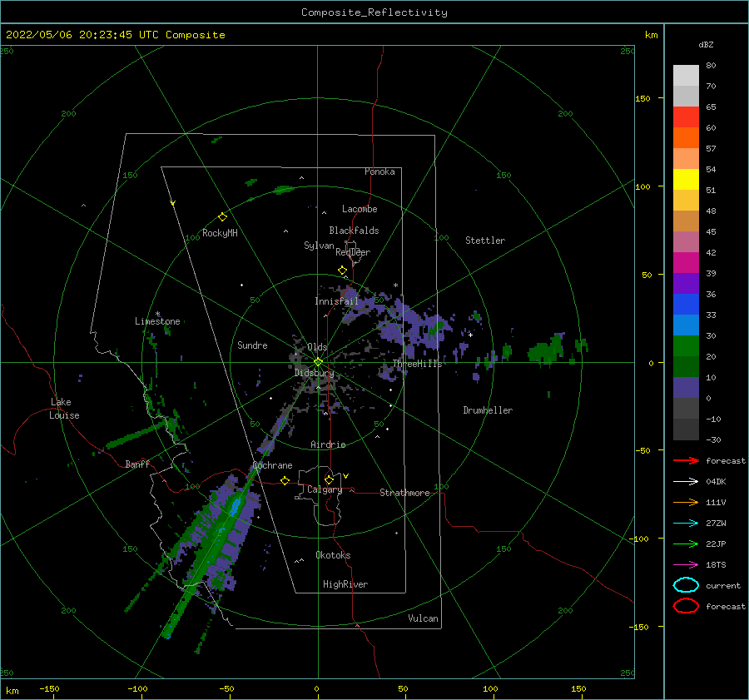749x700 pixels.
Task: Click the km unit label at top right
Action: pos(651,35)
